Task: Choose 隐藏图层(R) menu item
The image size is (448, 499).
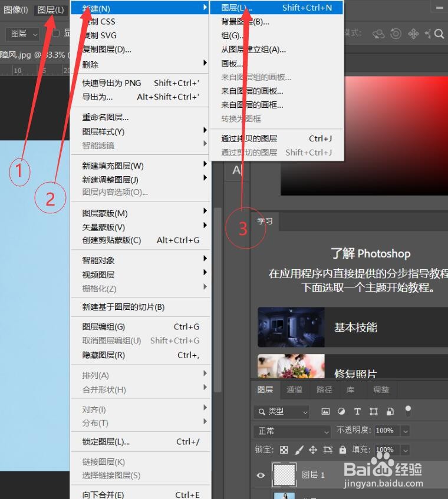Action: (140, 355)
